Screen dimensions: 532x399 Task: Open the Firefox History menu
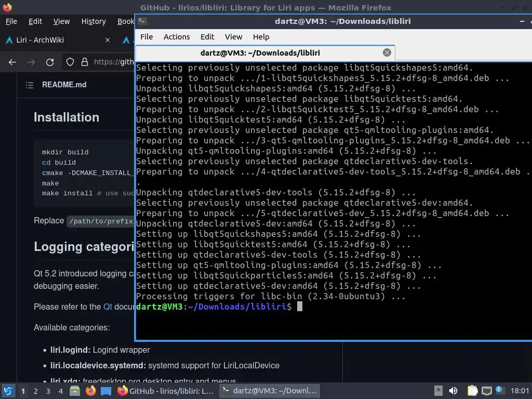pyautogui.click(x=94, y=21)
